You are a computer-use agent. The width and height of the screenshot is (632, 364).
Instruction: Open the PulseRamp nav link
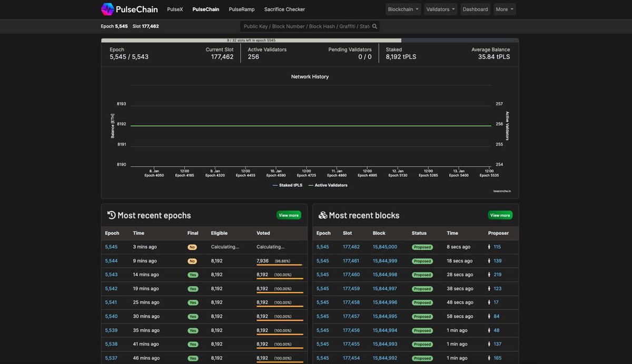pos(242,9)
